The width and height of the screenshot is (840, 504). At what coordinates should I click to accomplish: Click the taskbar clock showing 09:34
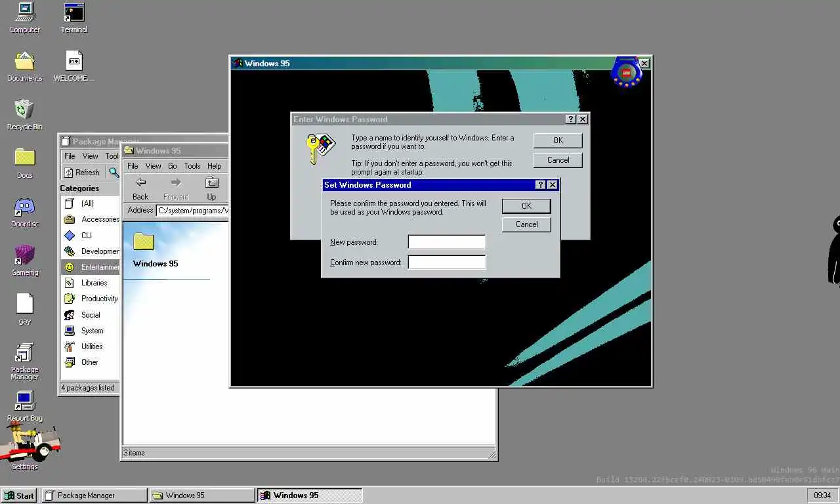click(822, 495)
